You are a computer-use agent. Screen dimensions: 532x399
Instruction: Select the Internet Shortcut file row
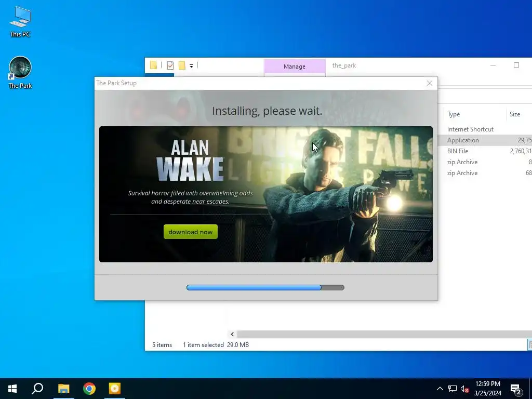(485, 129)
